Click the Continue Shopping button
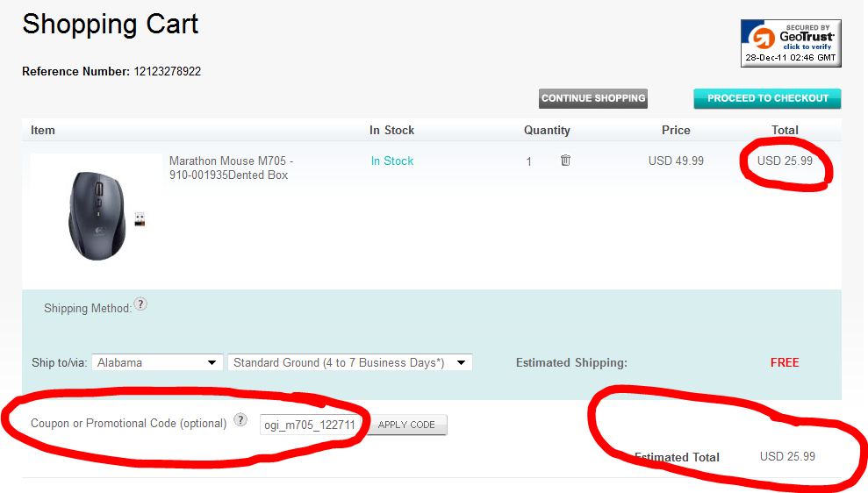 (x=593, y=98)
